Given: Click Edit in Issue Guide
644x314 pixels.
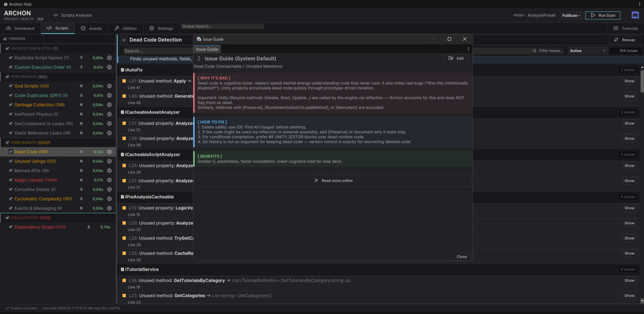Looking at the screenshot, I should point(456,59).
